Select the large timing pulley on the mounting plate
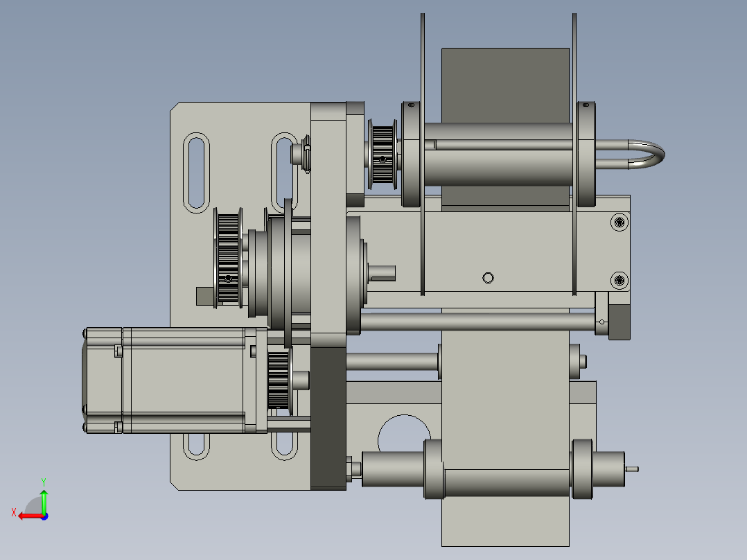The height and width of the screenshot is (560, 747). pyautogui.click(x=228, y=258)
